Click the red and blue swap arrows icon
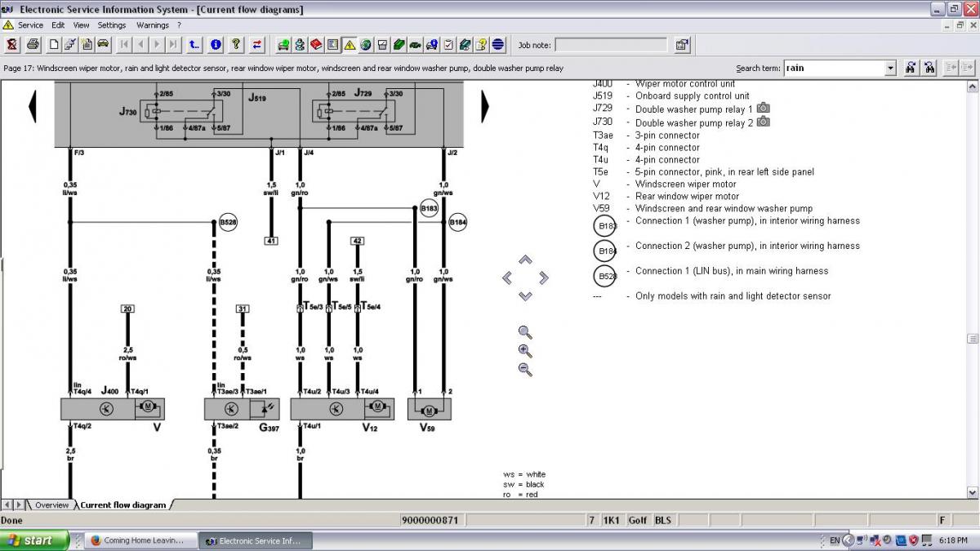 [257, 44]
